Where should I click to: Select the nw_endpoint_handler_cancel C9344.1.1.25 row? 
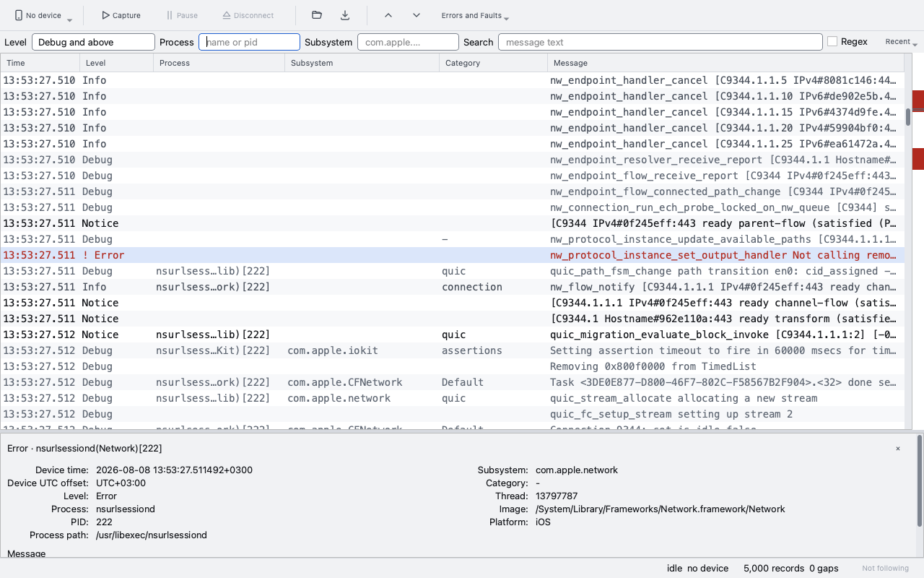[452, 144]
